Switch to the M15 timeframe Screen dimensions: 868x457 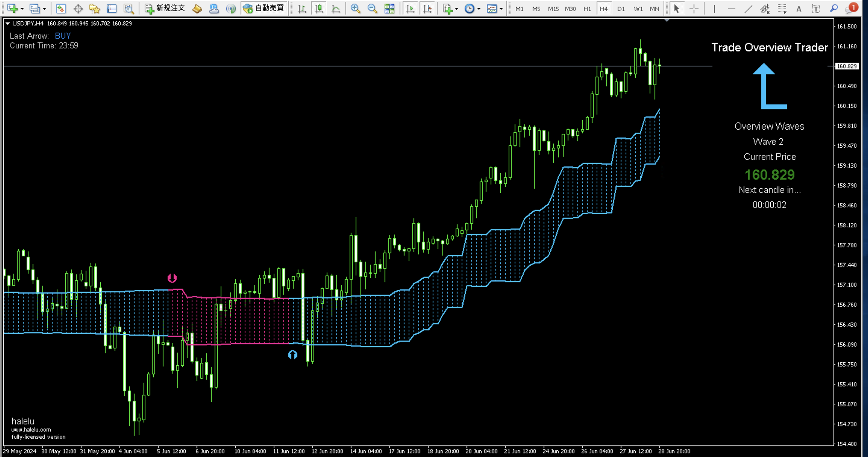pos(553,9)
